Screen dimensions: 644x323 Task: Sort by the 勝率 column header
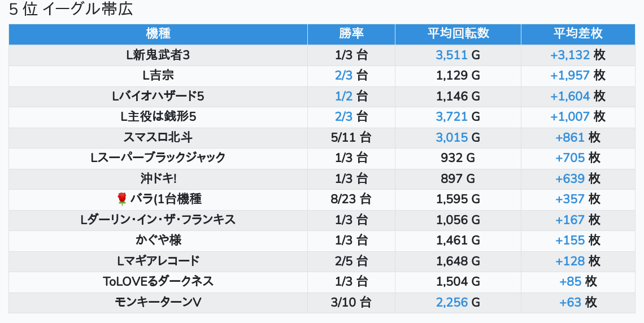351,34
